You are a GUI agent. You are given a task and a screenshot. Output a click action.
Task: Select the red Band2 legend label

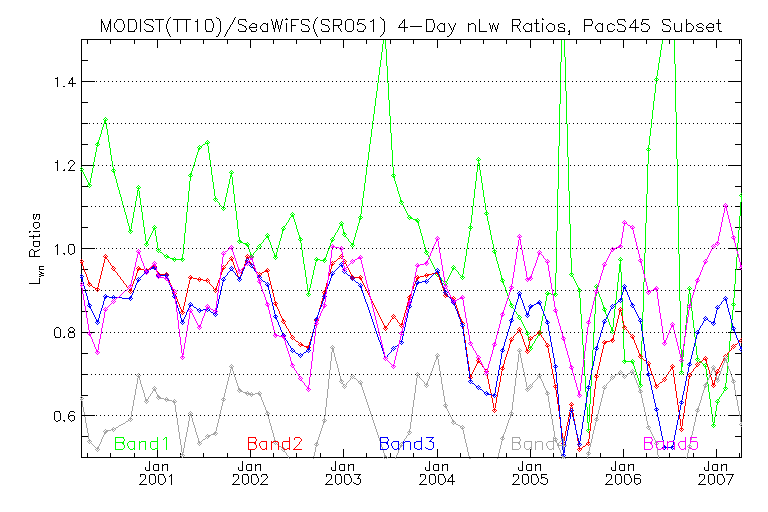275,444
